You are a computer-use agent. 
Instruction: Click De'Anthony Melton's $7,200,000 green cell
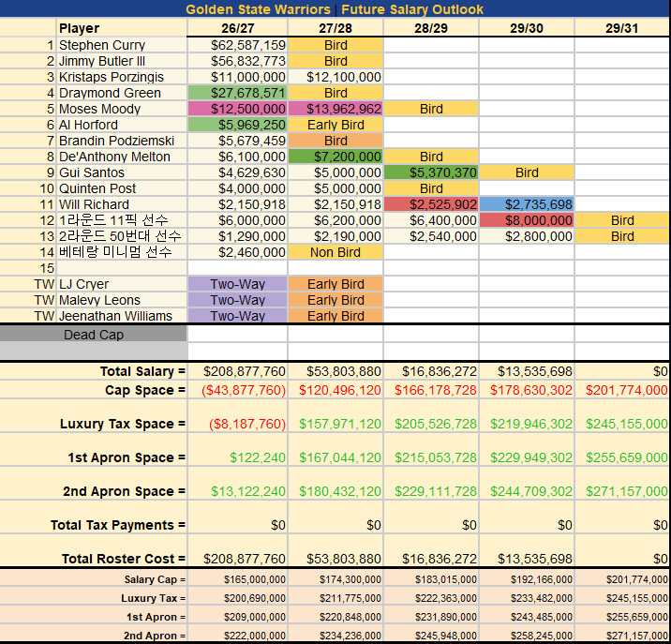coord(335,157)
